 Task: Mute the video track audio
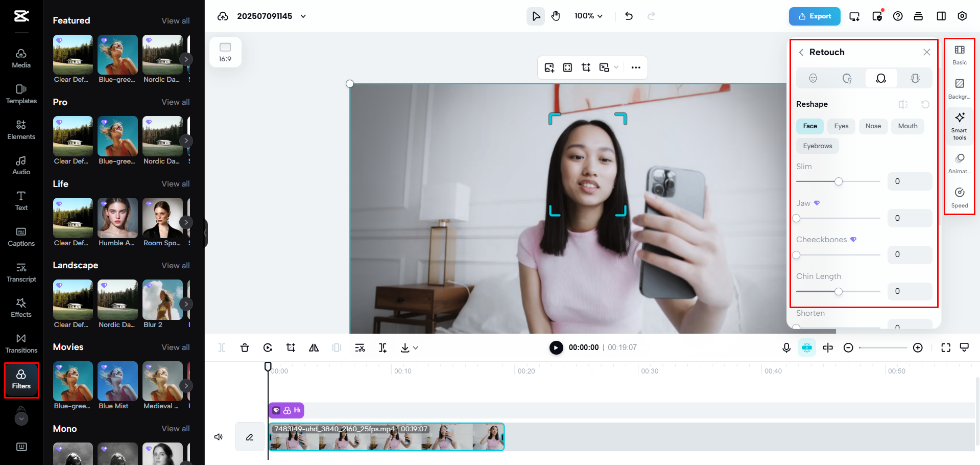(x=219, y=437)
